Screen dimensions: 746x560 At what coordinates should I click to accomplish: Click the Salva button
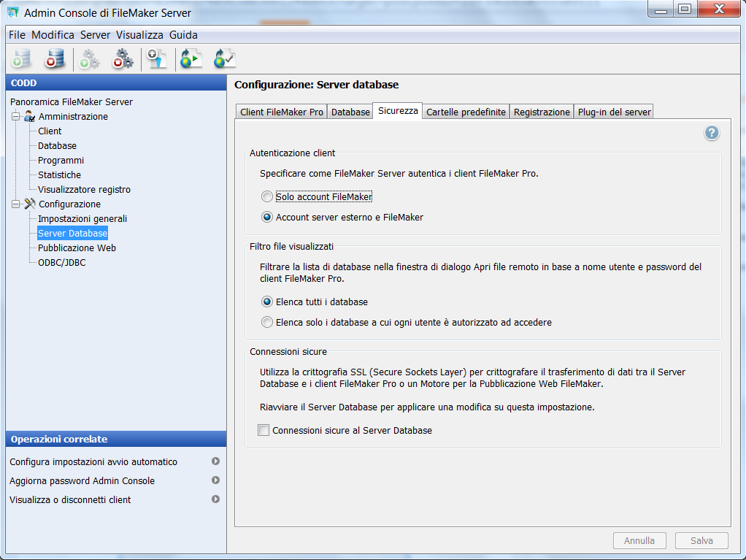(701, 540)
